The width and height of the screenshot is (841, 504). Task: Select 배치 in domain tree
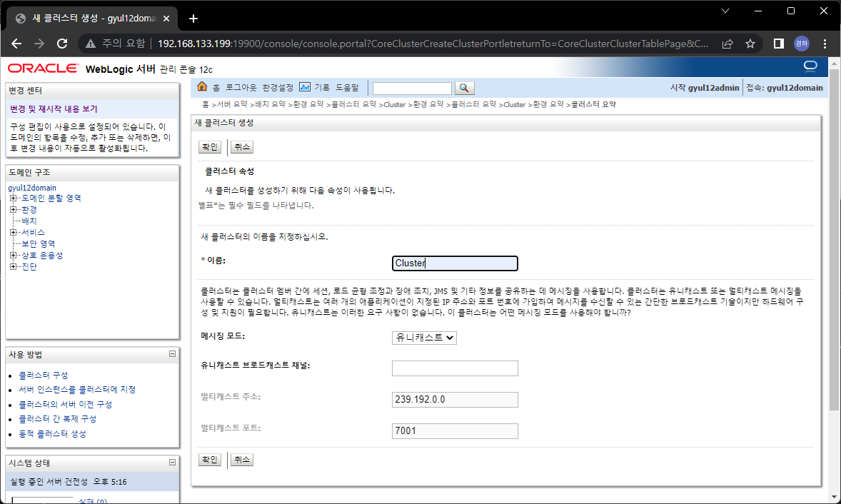tap(29, 221)
